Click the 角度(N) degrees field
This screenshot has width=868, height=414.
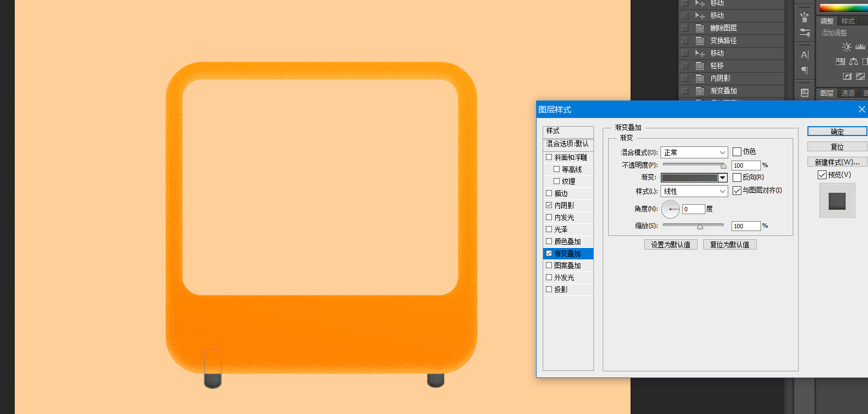tap(693, 209)
